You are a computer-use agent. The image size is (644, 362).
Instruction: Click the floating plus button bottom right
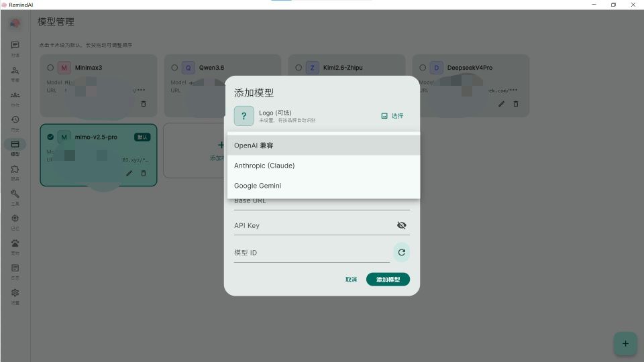point(625,343)
